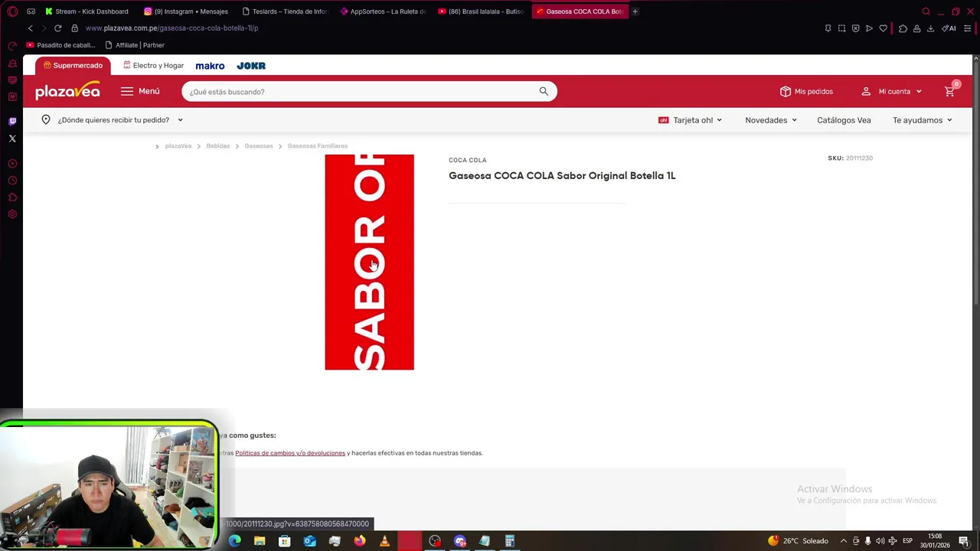Image resolution: width=980 pixels, height=551 pixels.
Task: Click the search magnifier in plazaVea search bar
Action: click(x=544, y=91)
